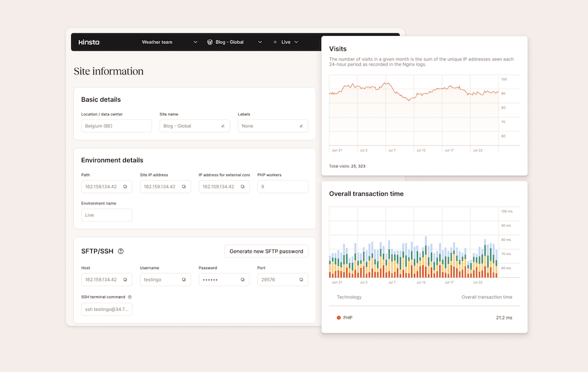Copy the Port number with its copy icon
Viewport: 588px width, 372px height.
pos(303,279)
